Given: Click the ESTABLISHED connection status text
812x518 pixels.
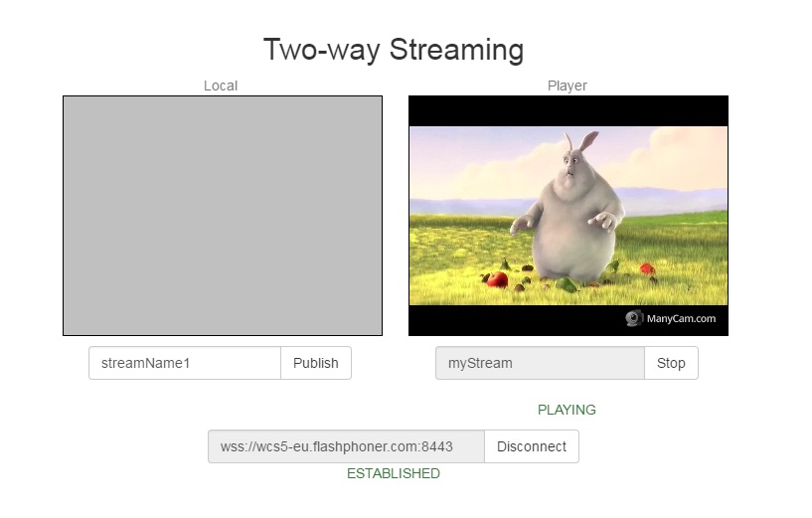Looking at the screenshot, I should click(394, 473).
